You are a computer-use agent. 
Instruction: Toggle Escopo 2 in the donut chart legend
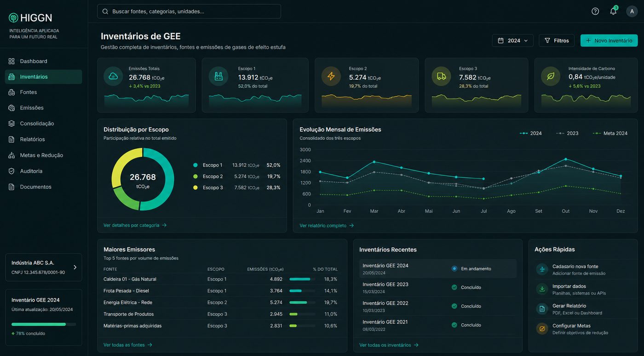[208, 176]
